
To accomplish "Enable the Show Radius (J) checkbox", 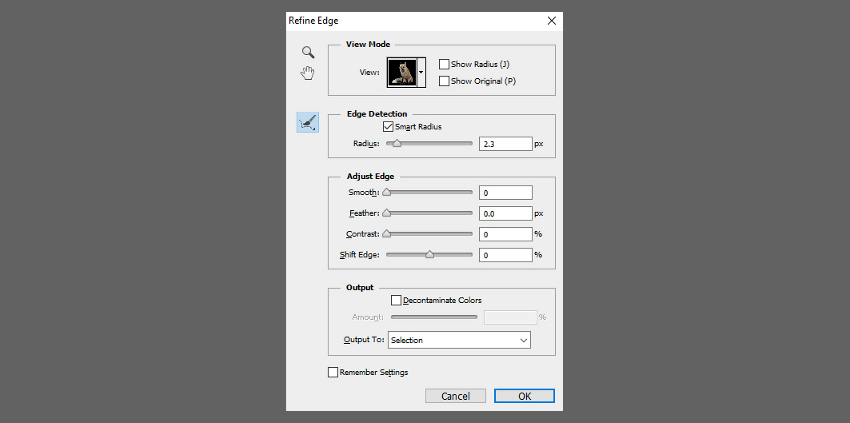I will [x=444, y=65].
